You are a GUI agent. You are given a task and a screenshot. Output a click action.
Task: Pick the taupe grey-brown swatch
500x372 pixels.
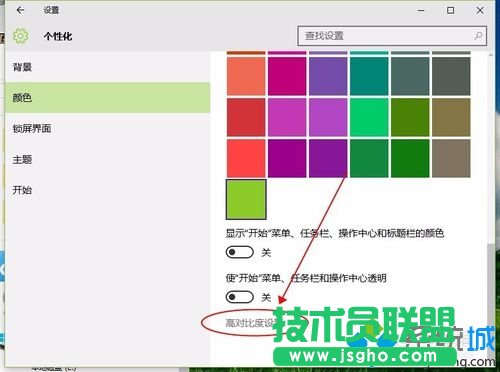click(451, 158)
